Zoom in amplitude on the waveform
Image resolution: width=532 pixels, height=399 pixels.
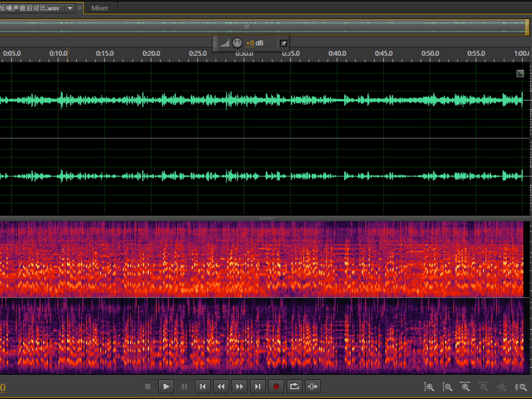[x=429, y=387]
